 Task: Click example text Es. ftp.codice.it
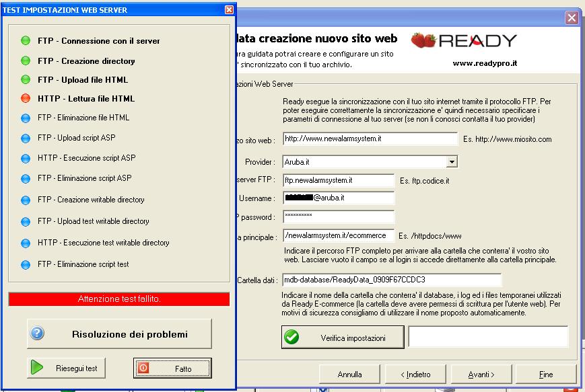pyautogui.click(x=425, y=181)
